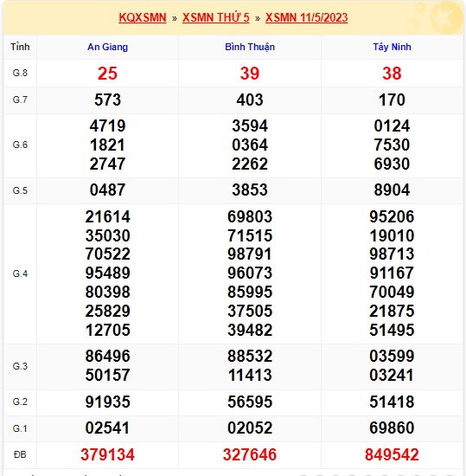Click the G.8 row label

click(20, 73)
